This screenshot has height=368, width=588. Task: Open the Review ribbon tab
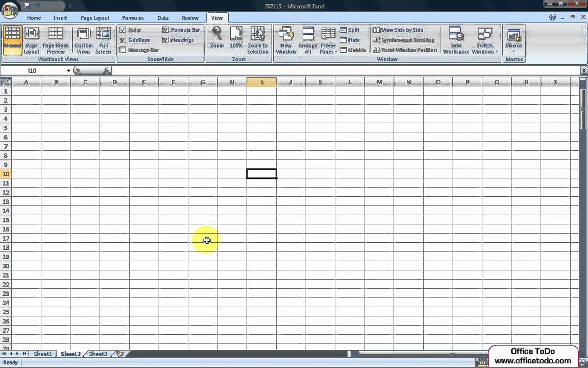click(190, 18)
